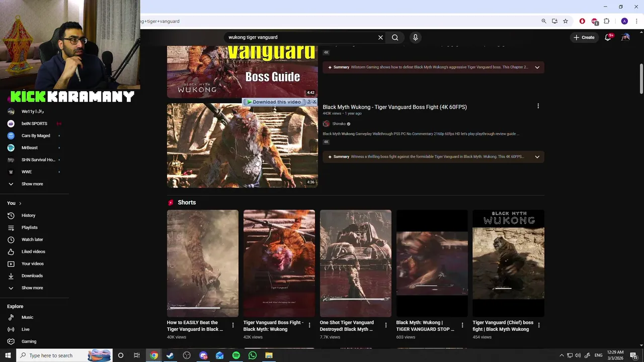This screenshot has width=644, height=362.
Task: Open options for 'TIGER VANGUARD STOP' short
Action: click(462, 325)
